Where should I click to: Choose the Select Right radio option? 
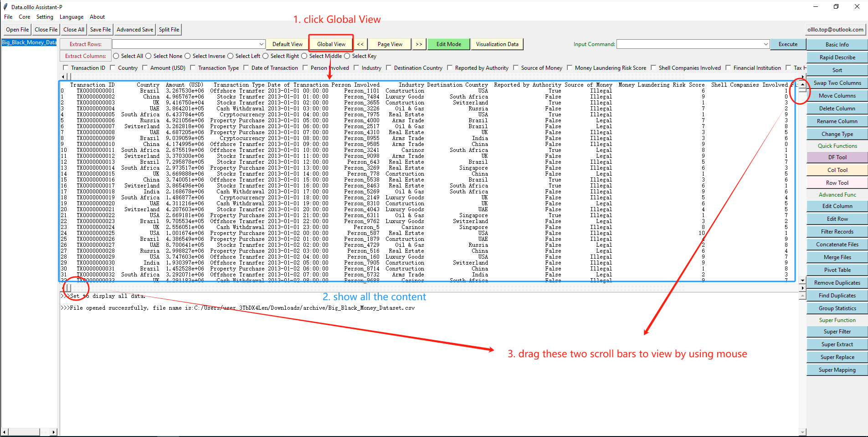(x=266, y=56)
